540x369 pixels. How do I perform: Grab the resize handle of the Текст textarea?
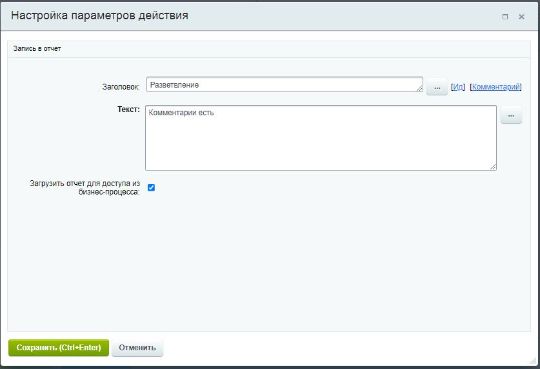coord(493,167)
